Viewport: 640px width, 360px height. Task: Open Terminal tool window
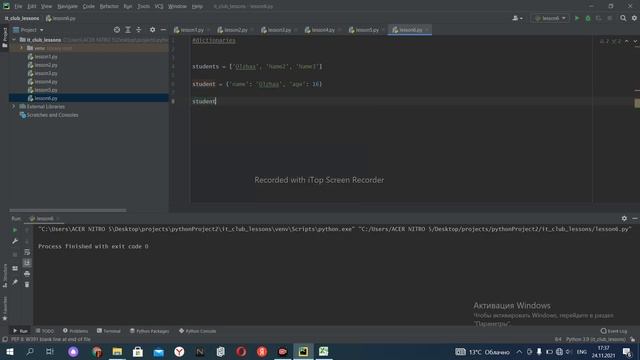[x=109, y=331]
